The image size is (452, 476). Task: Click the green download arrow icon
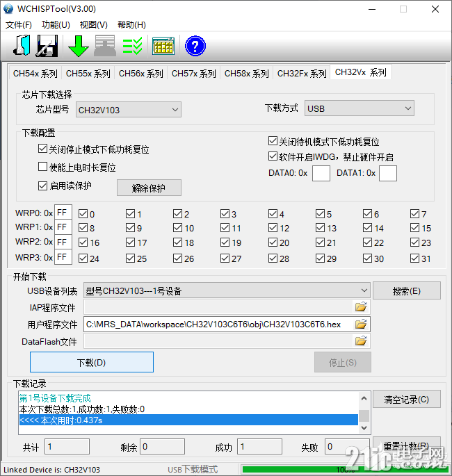[79, 46]
